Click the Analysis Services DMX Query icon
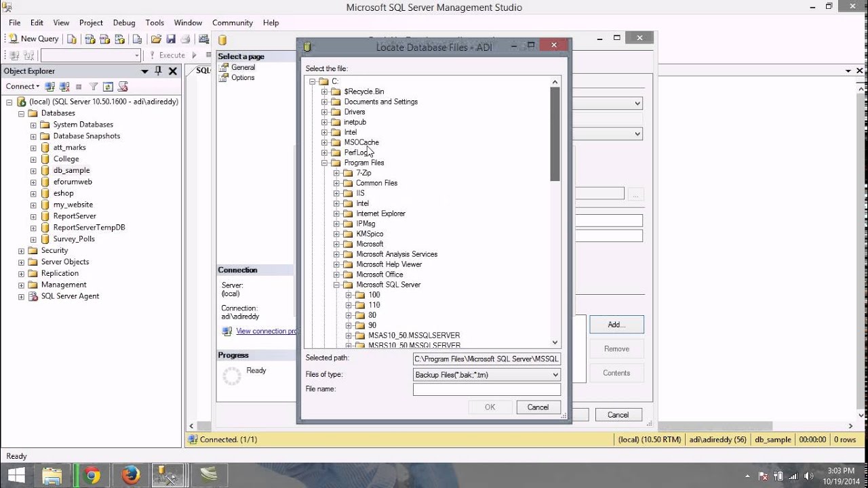Screen dimensions: 868x488 coord(105,39)
